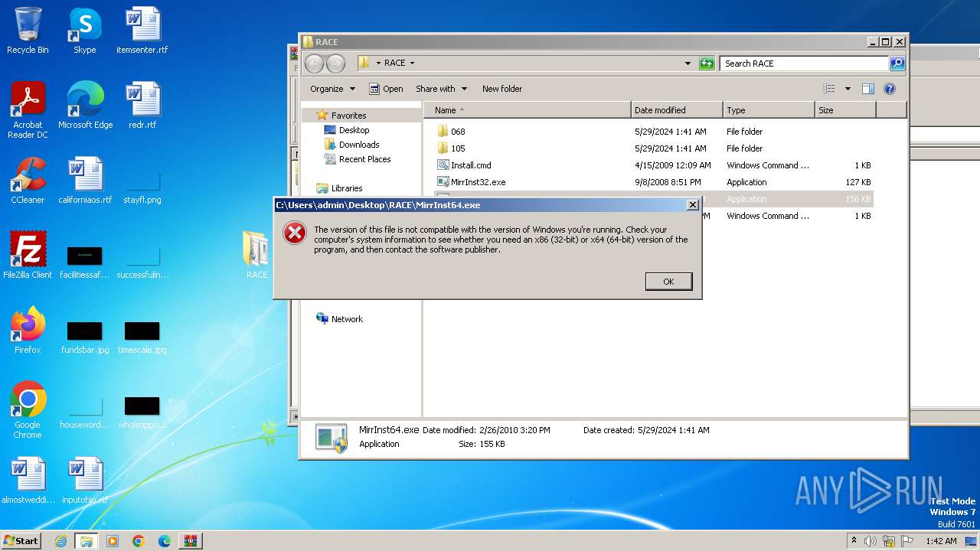Launch Windows Media Player from taskbar
Image resolution: width=980 pixels, height=551 pixels.
[x=113, y=541]
